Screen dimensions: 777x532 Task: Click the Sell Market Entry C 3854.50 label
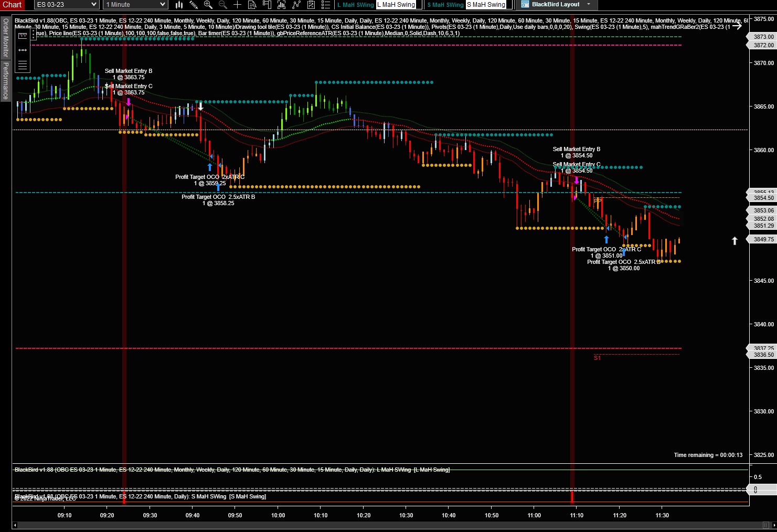(577, 167)
